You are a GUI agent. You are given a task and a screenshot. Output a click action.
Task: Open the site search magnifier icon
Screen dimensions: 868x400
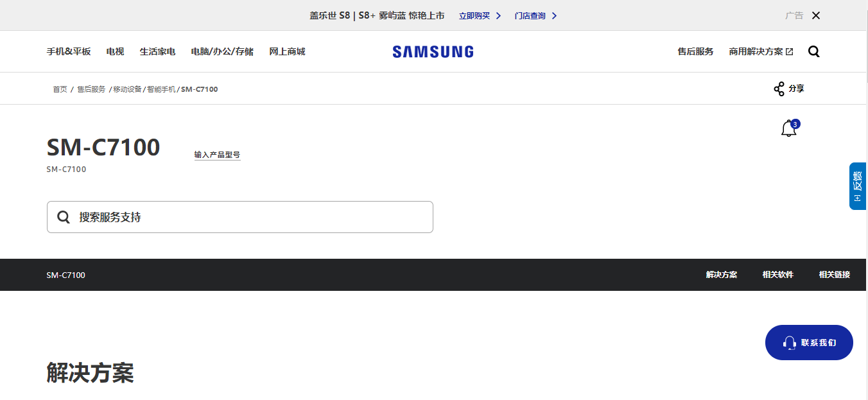click(814, 51)
